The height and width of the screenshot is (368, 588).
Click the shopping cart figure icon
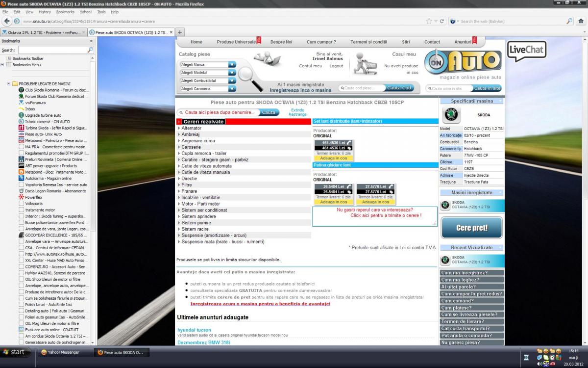367,63
